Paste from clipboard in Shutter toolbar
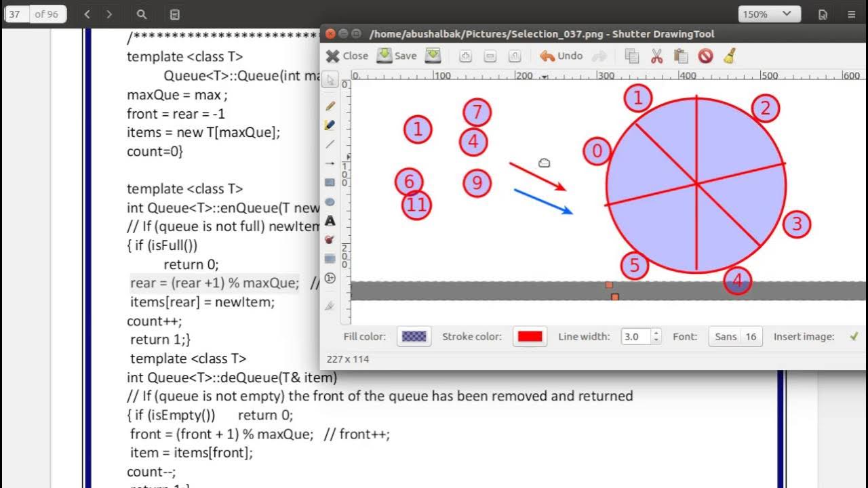 coord(681,56)
